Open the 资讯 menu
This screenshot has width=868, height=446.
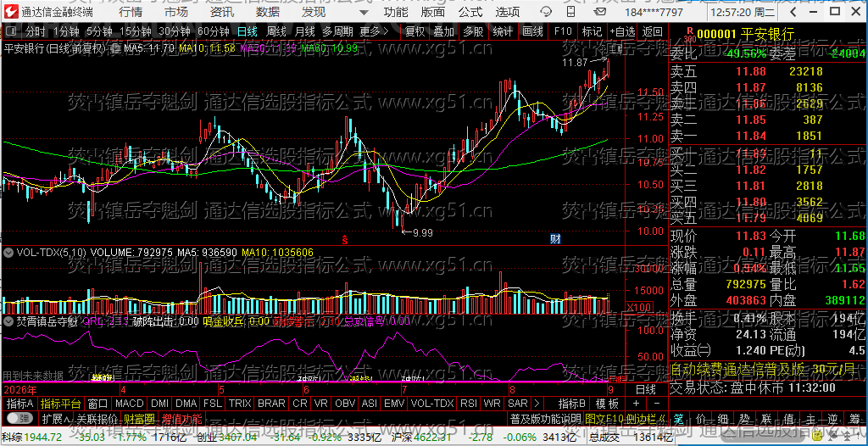point(222,12)
